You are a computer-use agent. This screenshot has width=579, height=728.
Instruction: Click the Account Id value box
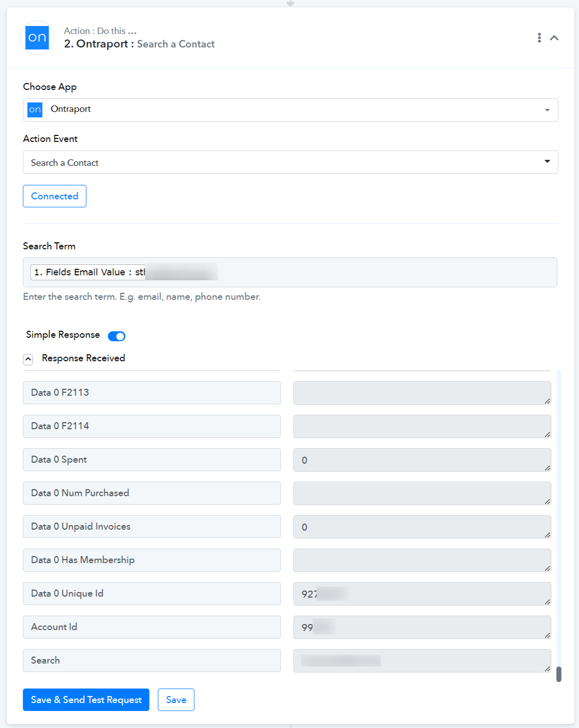click(422, 628)
